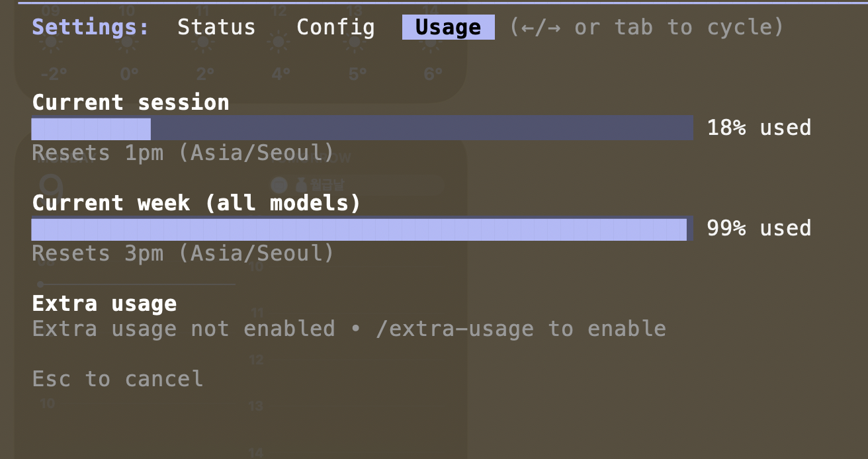Switch to the Status tab
Image resolution: width=868 pixels, height=459 pixels.
216,27
